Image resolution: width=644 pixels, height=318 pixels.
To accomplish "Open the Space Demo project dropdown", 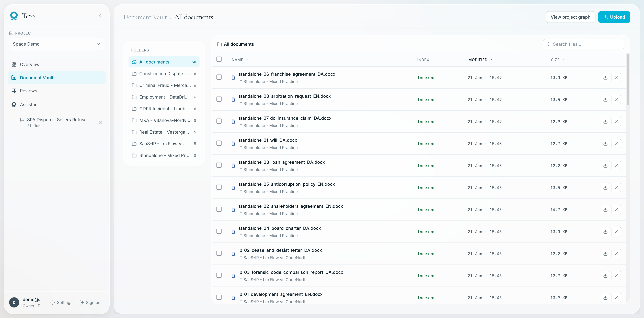I will [56, 44].
